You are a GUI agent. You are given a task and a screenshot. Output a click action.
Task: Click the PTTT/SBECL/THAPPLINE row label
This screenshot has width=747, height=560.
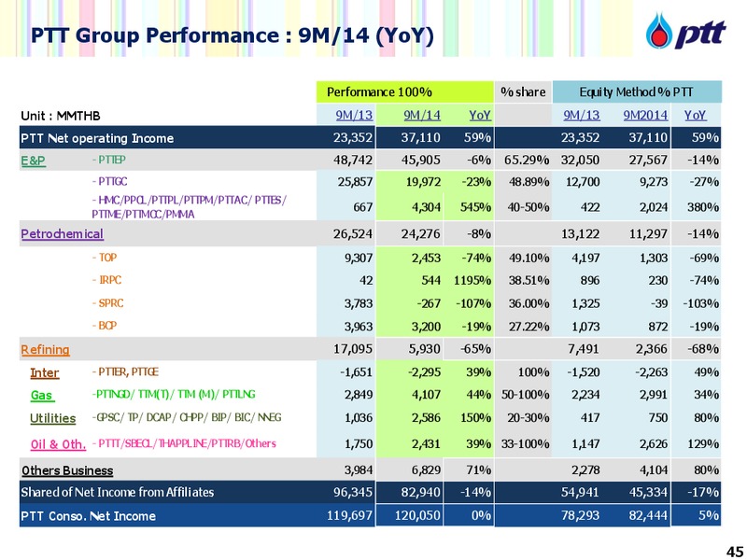pos(184,444)
